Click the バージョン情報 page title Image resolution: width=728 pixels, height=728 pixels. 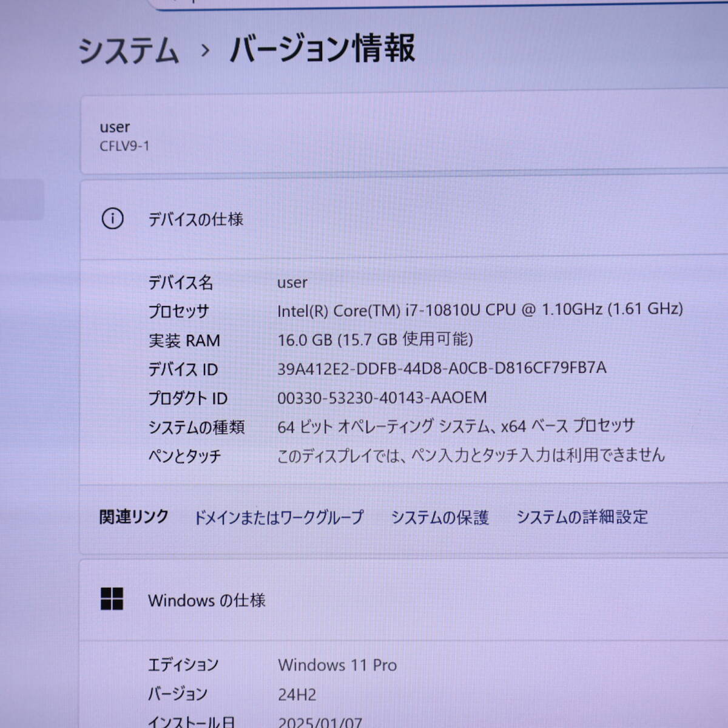(x=323, y=49)
